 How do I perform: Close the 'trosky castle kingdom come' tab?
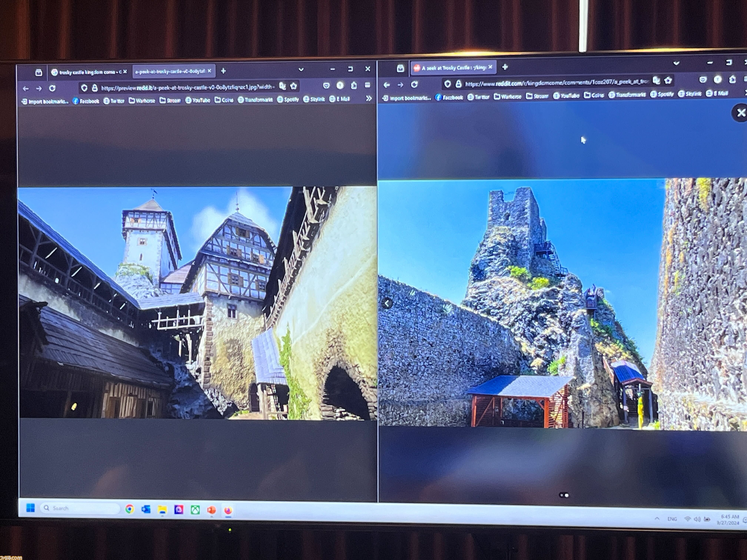(125, 71)
